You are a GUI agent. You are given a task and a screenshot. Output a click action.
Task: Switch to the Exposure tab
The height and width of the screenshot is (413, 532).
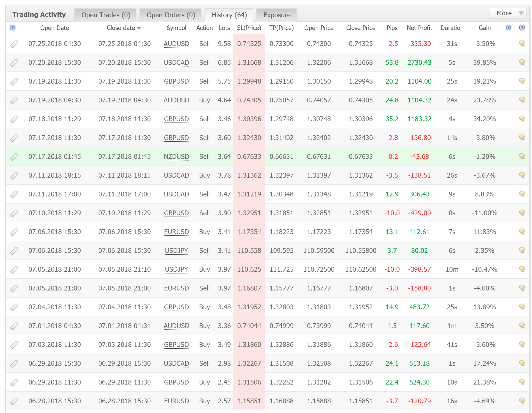click(x=277, y=15)
